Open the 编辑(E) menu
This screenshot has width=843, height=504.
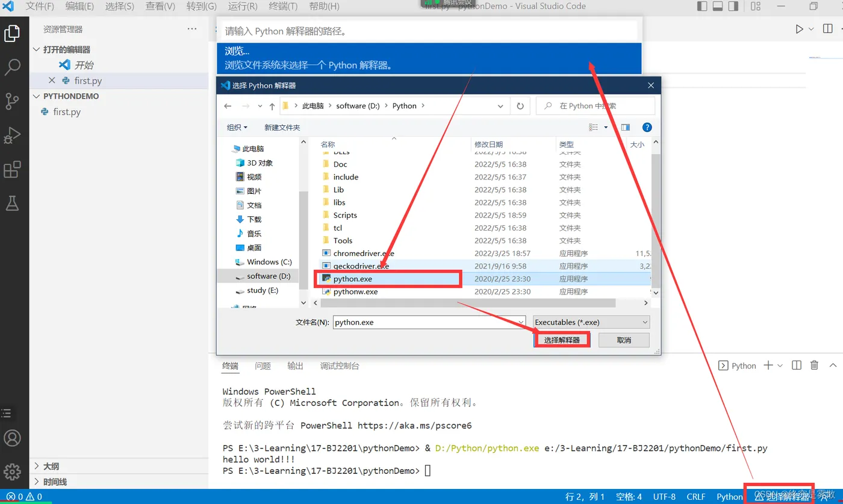click(79, 7)
